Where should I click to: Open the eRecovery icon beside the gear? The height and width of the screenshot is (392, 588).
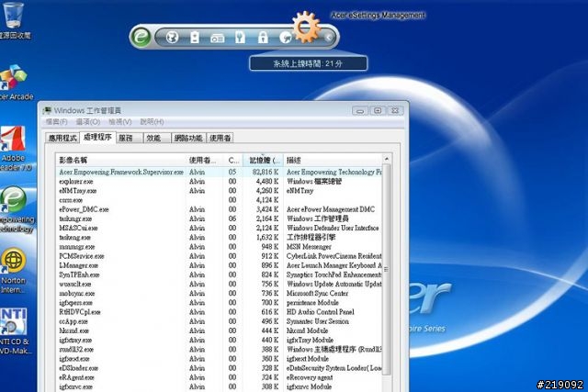coord(286,37)
